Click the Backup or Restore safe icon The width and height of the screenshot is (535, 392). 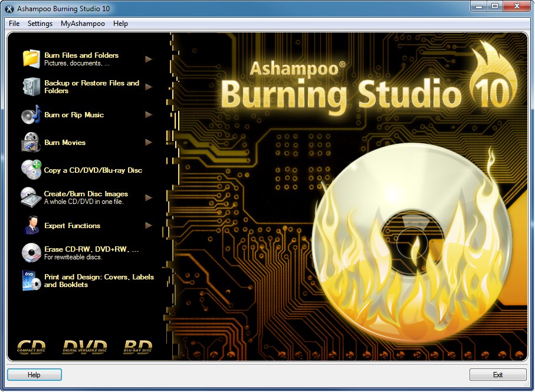click(x=31, y=87)
